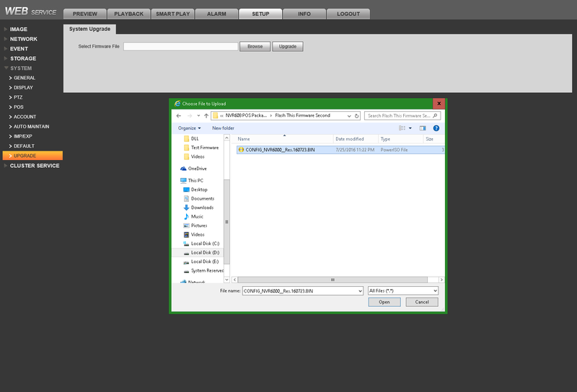Open the Downloads folder in sidebar
The width and height of the screenshot is (577, 392).
click(202, 208)
